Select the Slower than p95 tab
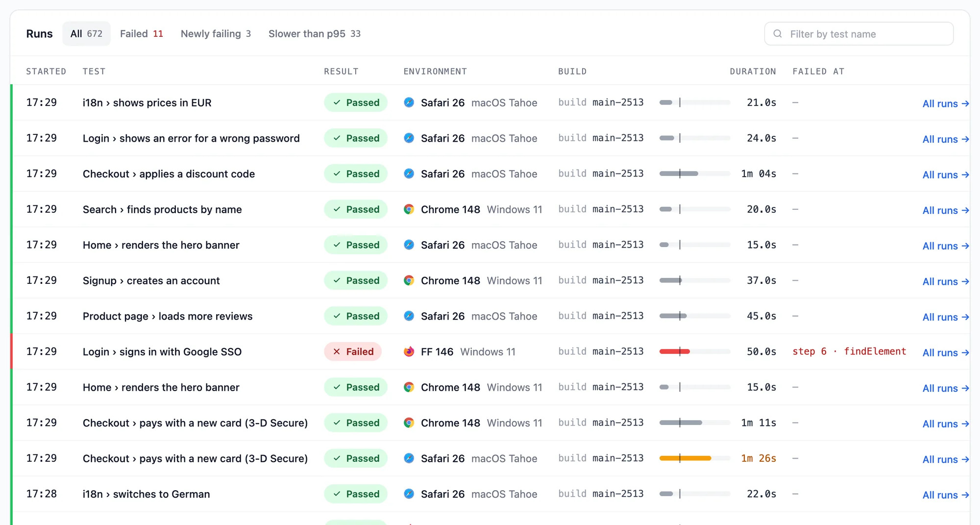The width and height of the screenshot is (980, 525). pos(314,34)
